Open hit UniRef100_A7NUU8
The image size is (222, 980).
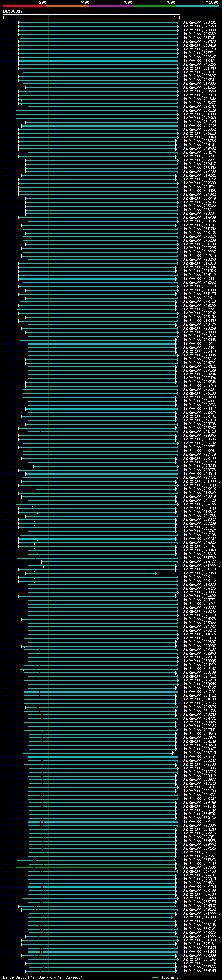click(199, 30)
